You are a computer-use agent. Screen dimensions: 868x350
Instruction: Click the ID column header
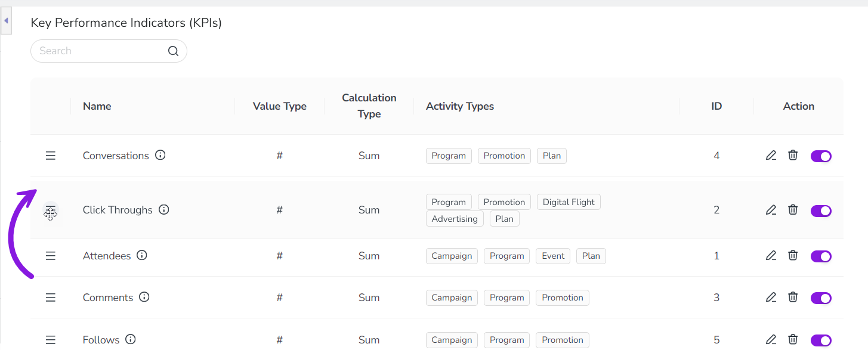(x=716, y=106)
